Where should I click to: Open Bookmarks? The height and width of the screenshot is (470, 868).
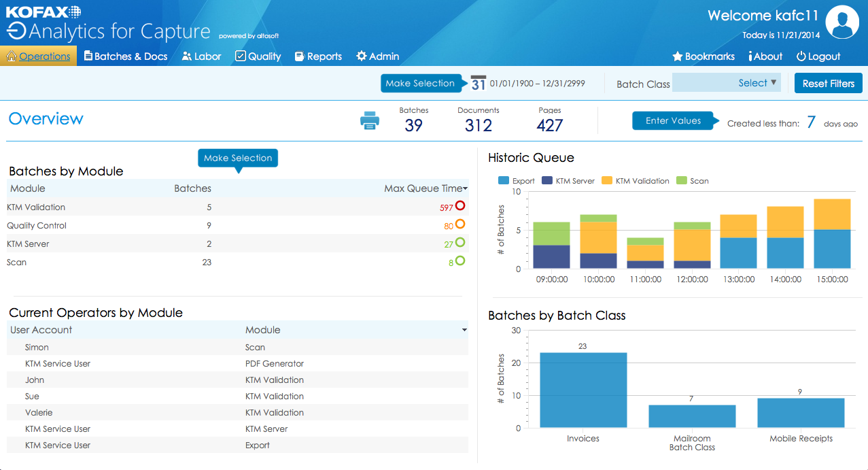704,56
